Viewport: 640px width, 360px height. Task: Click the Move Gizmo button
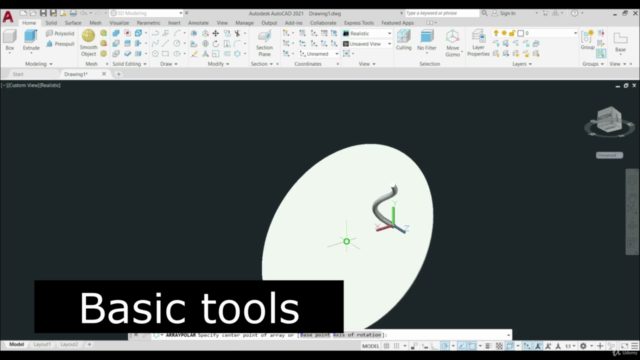tap(452, 42)
